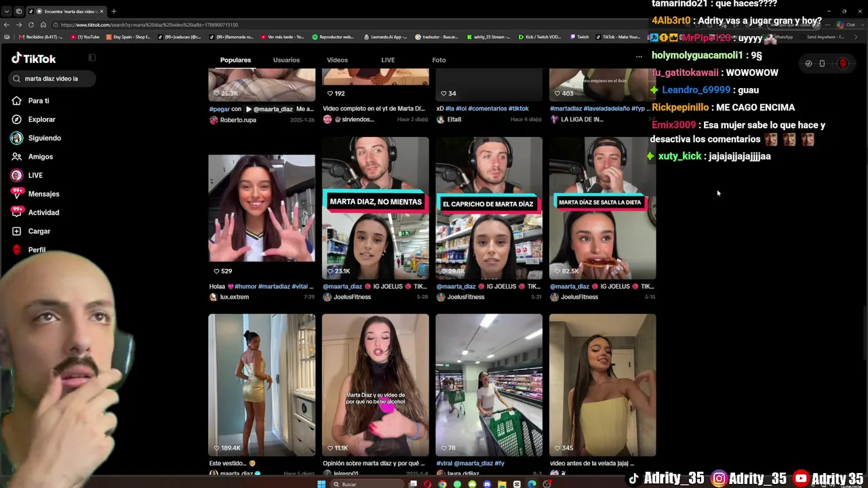Open Discord from the taskbar
This screenshot has height=488, width=868.
click(x=487, y=484)
